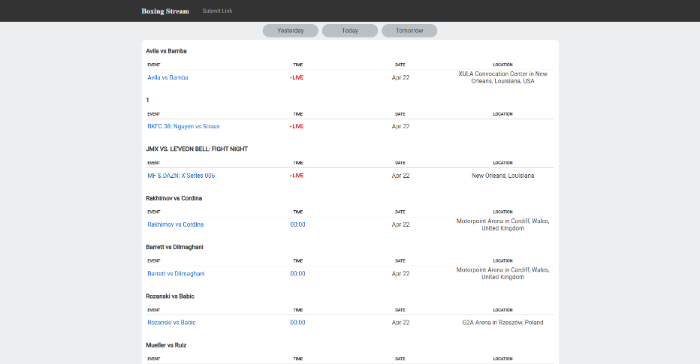Select the JMX VS. LE'VEON BELL: FIGHT NIGHT heading

197,149
